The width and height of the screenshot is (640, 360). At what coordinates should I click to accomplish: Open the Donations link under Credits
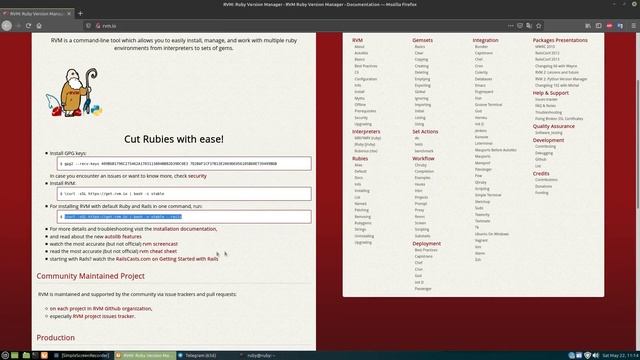543,186
